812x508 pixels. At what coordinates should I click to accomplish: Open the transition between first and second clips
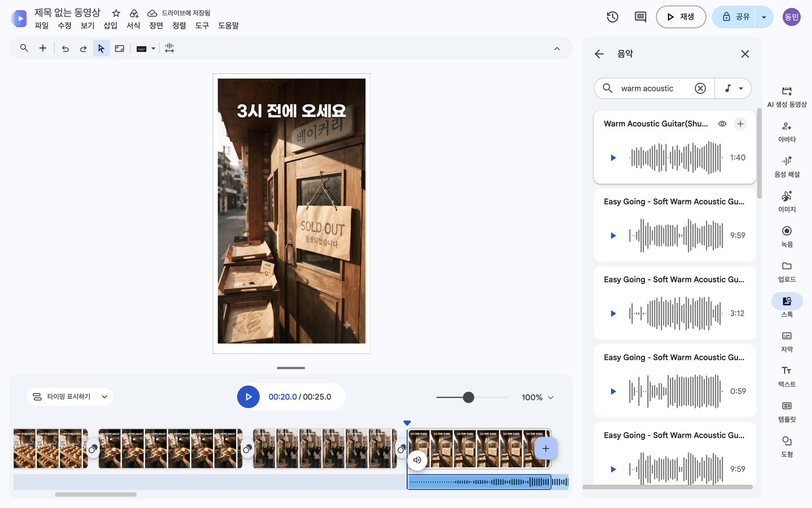pos(93,449)
